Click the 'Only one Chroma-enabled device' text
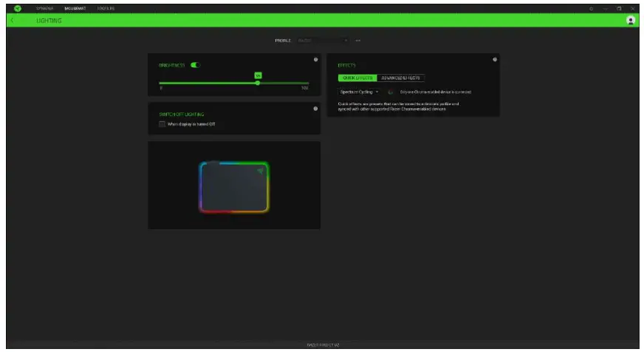The image size is (644, 352). pos(435,92)
